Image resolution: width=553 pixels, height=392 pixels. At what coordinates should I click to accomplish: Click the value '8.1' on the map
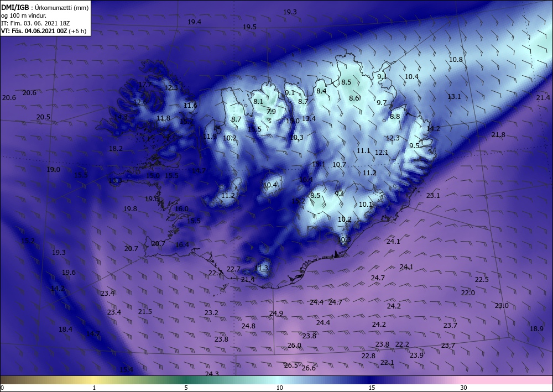click(x=258, y=102)
